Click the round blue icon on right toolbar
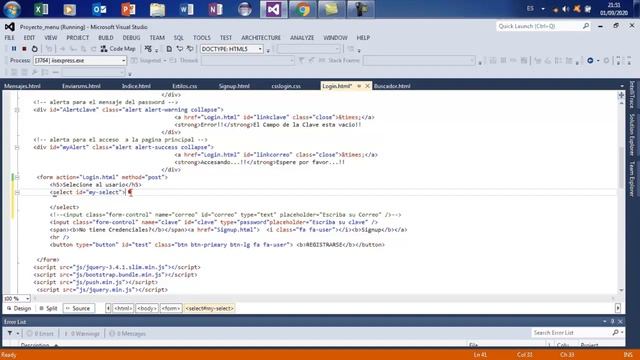This screenshot has width=640, height=360. [590, 60]
